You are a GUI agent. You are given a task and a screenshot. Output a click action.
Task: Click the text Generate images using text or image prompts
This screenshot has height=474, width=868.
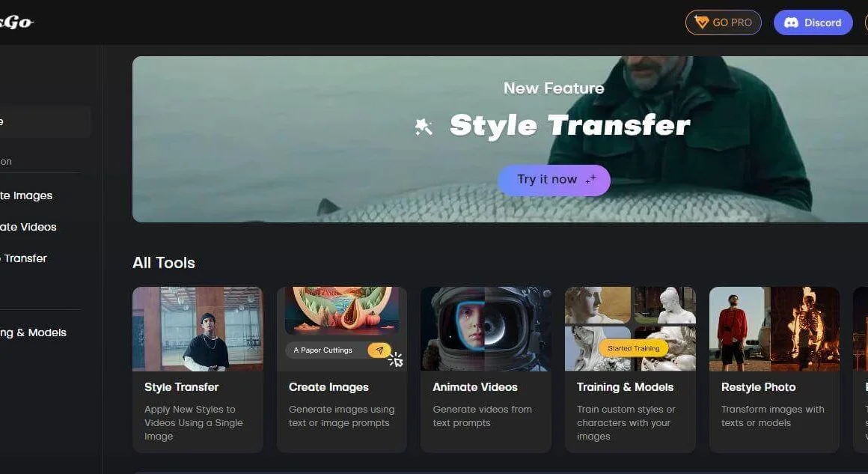pyautogui.click(x=341, y=416)
